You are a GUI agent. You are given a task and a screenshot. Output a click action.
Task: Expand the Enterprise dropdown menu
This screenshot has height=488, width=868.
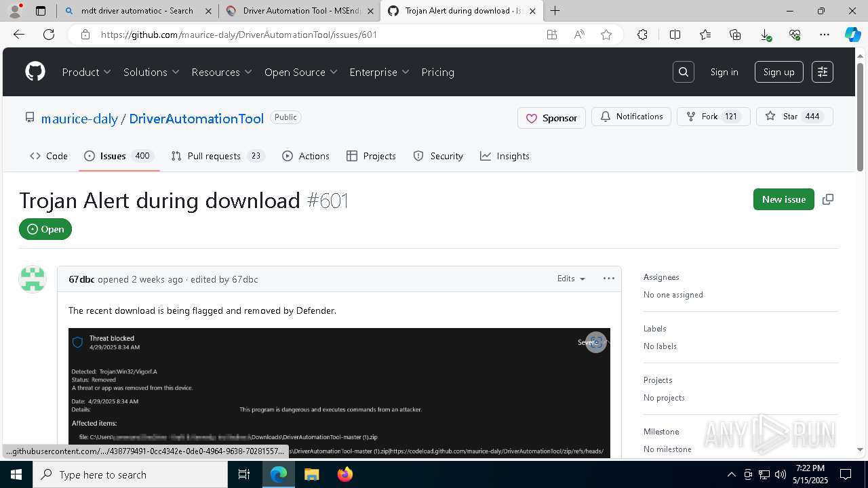tap(380, 72)
